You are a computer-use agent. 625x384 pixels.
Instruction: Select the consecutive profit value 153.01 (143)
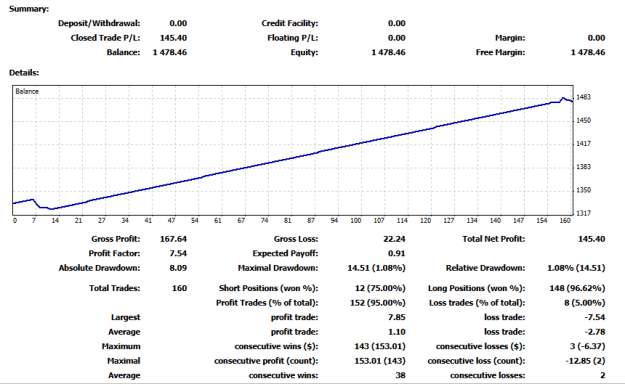coord(380,361)
